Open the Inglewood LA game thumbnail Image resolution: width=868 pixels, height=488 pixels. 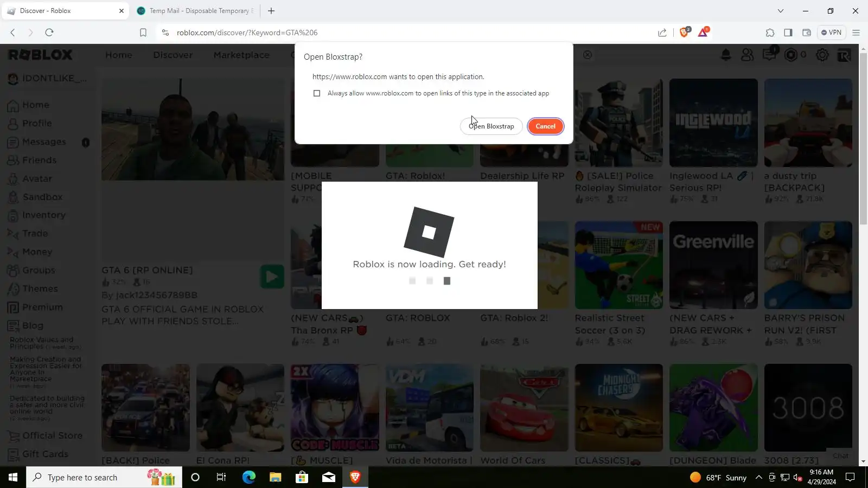[713, 123]
